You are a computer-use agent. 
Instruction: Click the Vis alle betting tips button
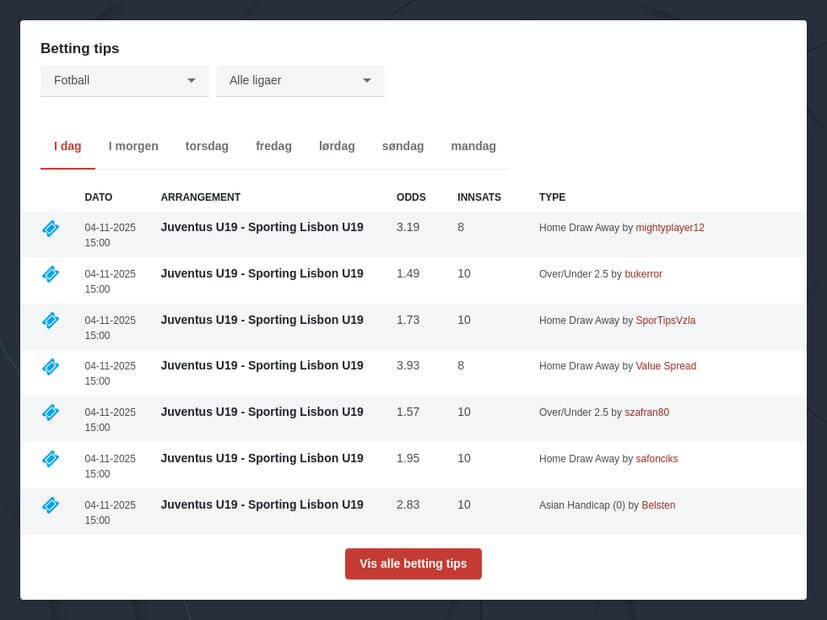413,563
